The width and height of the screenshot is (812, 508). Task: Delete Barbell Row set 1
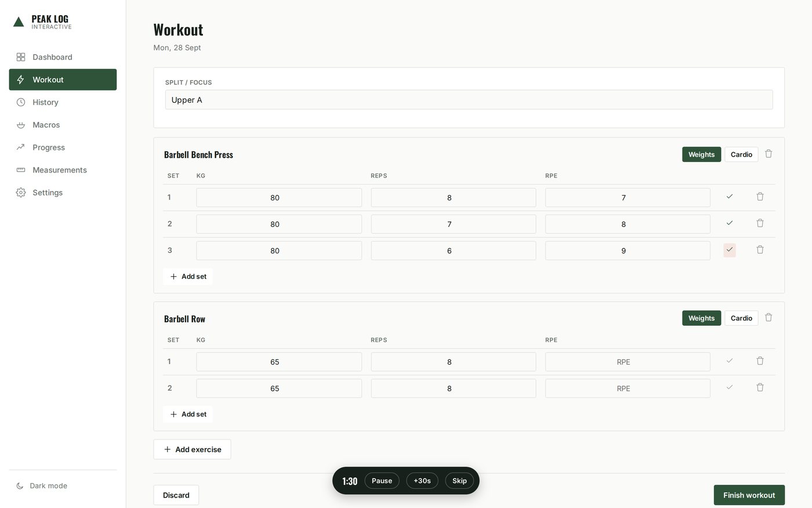coord(760,361)
